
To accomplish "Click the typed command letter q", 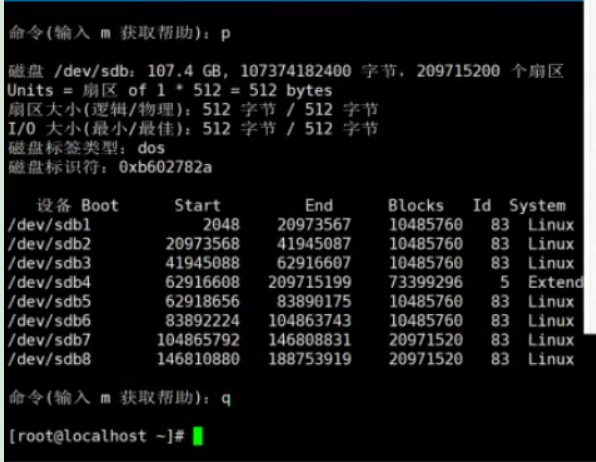I will [226, 399].
